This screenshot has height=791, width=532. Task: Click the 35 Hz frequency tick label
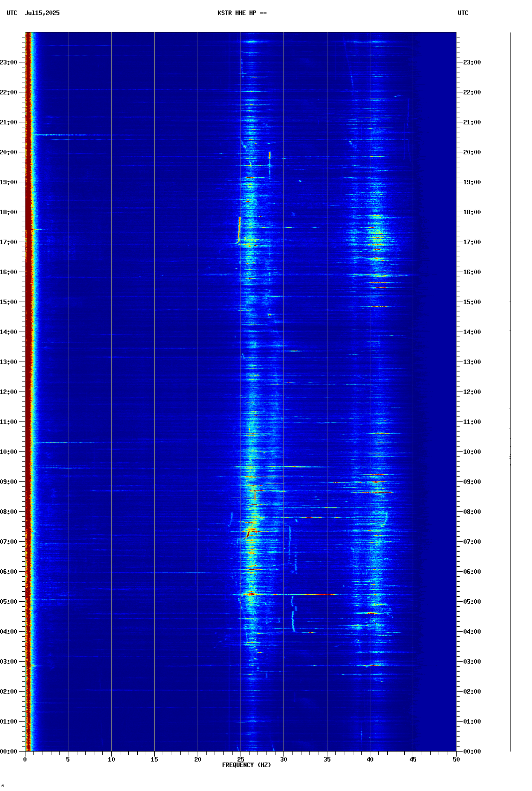pyautogui.click(x=327, y=760)
